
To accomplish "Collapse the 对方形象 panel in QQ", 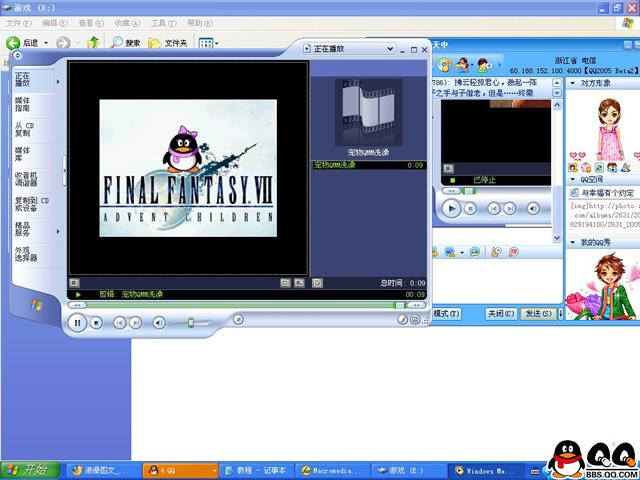I will (572, 85).
